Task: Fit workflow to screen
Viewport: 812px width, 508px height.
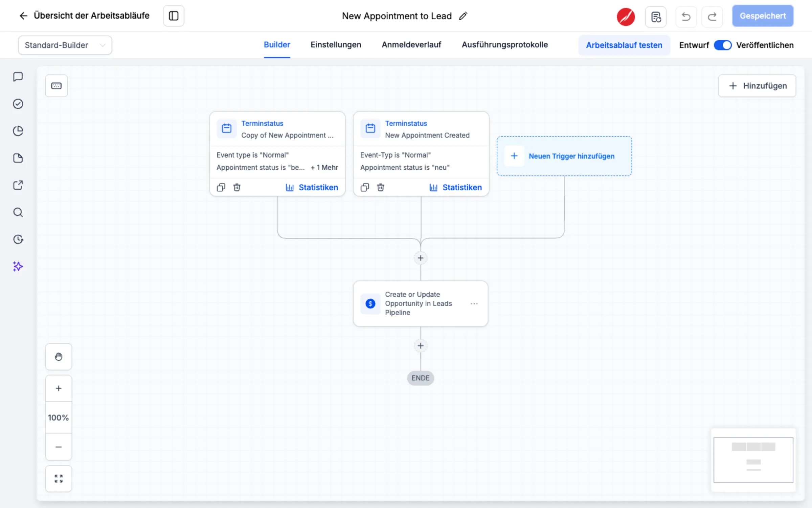Action: (59, 479)
